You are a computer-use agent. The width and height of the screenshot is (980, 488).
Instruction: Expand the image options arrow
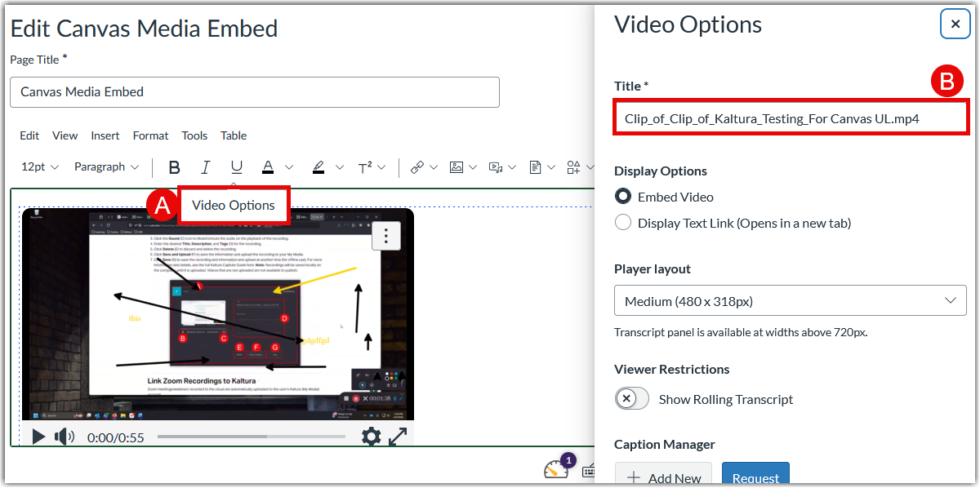pyautogui.click(x=474, y=167)
